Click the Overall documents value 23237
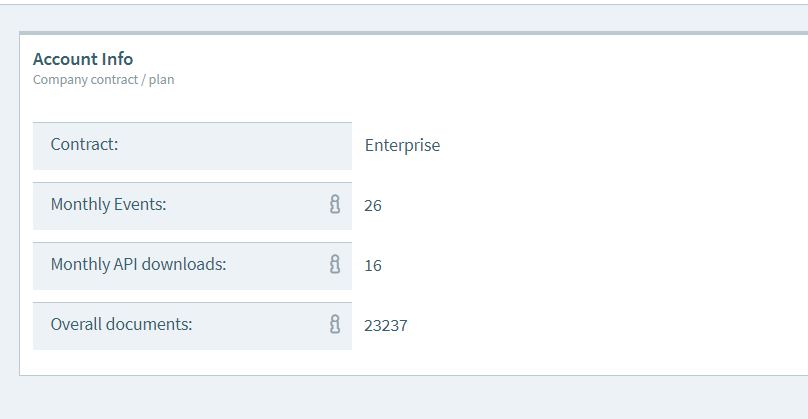The width and height of the screenshot is (808, 419). 386,325
